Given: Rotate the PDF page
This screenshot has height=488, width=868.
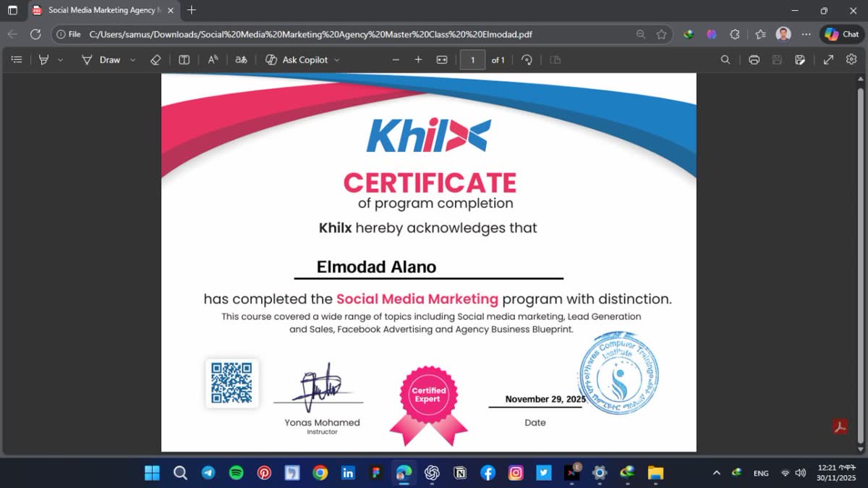Looking at the screenshot, I should 527,60.
